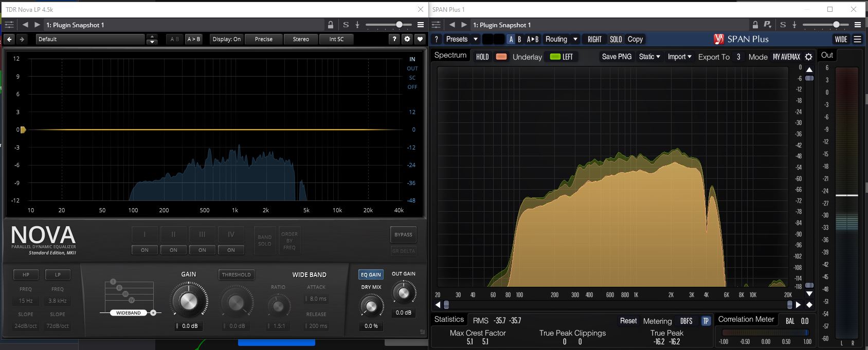
Task: Click the undo arrow in Nova toolbar
Action: click(9, 39)
